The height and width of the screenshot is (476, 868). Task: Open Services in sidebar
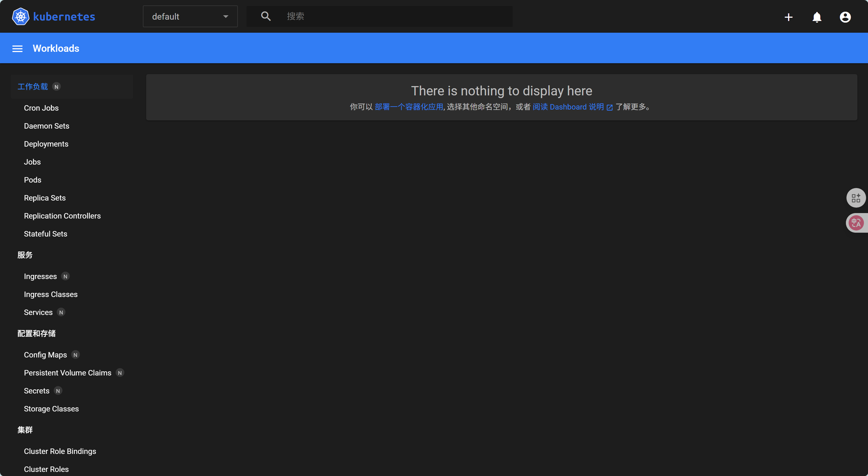click(x=38, y=313)
